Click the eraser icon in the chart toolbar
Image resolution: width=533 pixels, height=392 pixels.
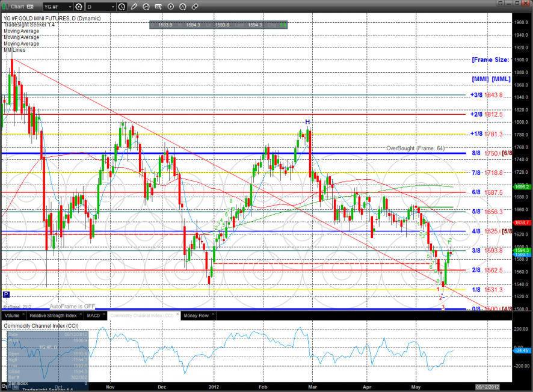[x=194, y=7]
